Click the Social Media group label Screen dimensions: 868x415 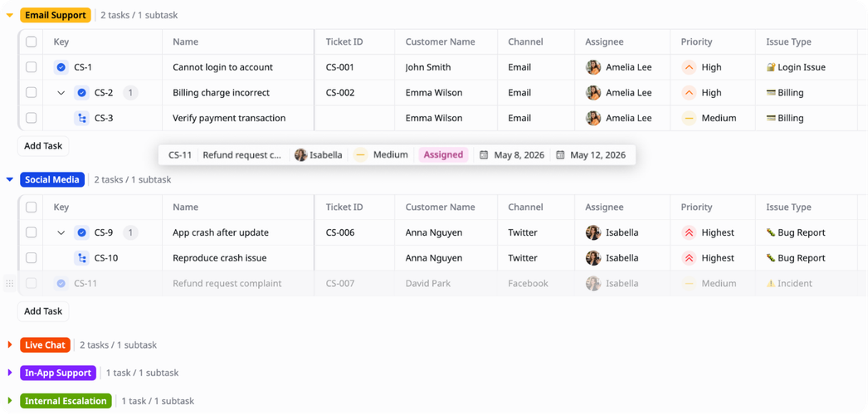pos(52,180)
